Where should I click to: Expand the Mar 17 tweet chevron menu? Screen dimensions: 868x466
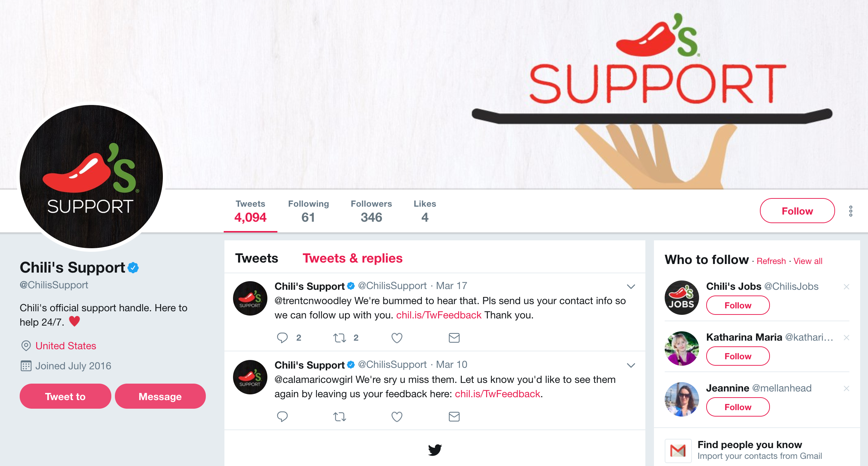(x=631, y=287)
